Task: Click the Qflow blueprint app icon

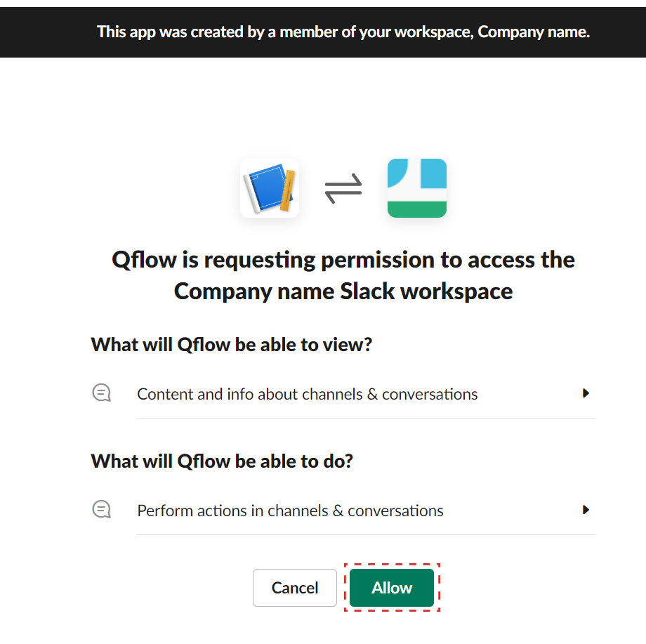Action: pos(270,188)
